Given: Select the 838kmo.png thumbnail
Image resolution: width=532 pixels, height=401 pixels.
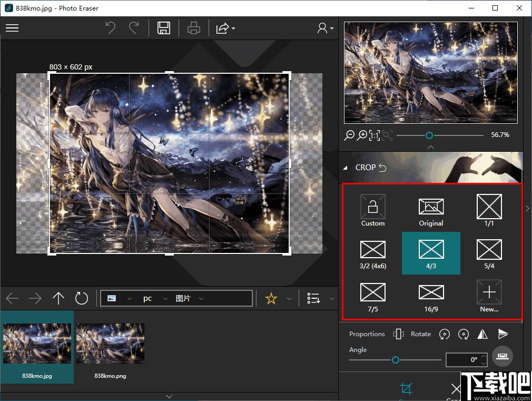Looking at the screenshot, I should coord(110,347).
